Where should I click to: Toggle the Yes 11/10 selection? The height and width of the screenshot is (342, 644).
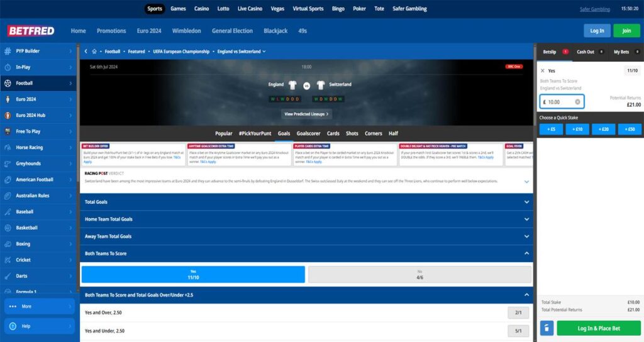(x=193, y=275)
